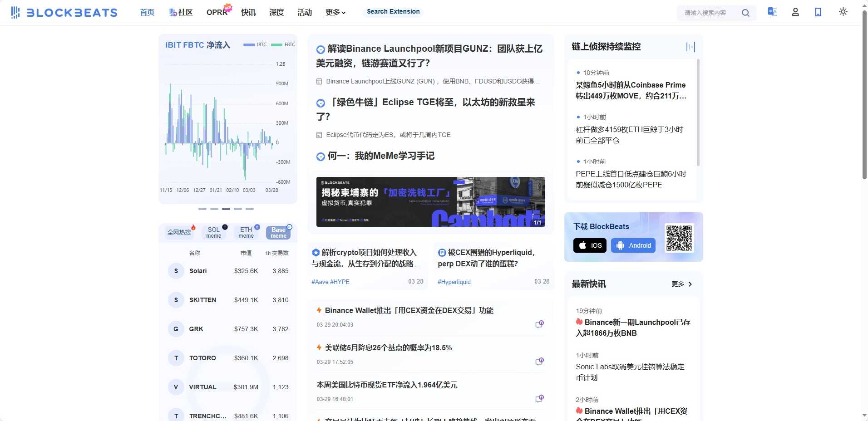Click the mobile app download icon
The image size is (868, 421).
pos(818,12)
